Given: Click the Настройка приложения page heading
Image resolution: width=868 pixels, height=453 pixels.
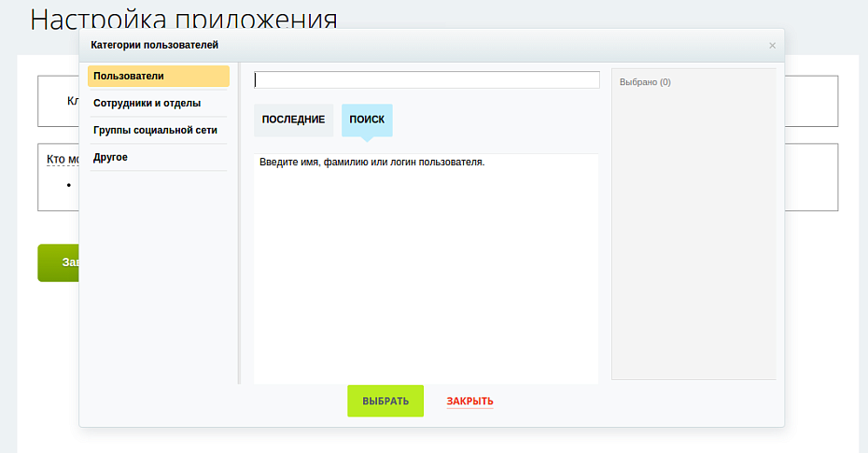Looking at the screenshot, I should 184,18.
